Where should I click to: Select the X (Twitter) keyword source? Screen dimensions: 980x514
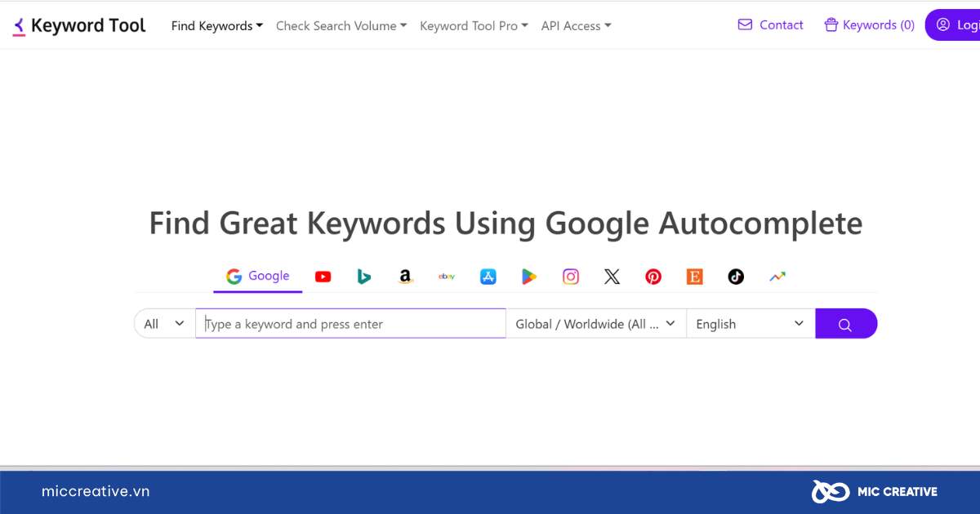(612, 277)
